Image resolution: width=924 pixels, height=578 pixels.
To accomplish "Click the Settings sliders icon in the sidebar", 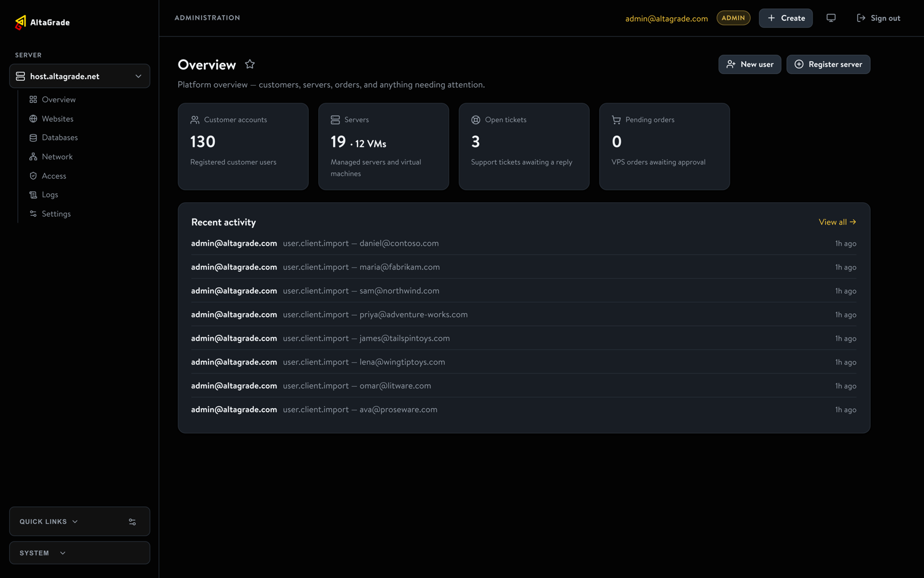I will point(33,214).
